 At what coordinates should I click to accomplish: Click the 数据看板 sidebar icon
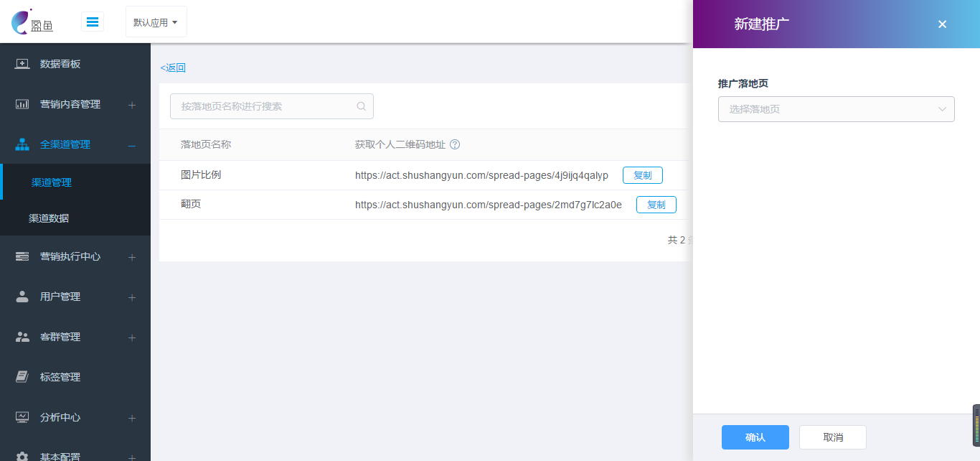[22, 64]
